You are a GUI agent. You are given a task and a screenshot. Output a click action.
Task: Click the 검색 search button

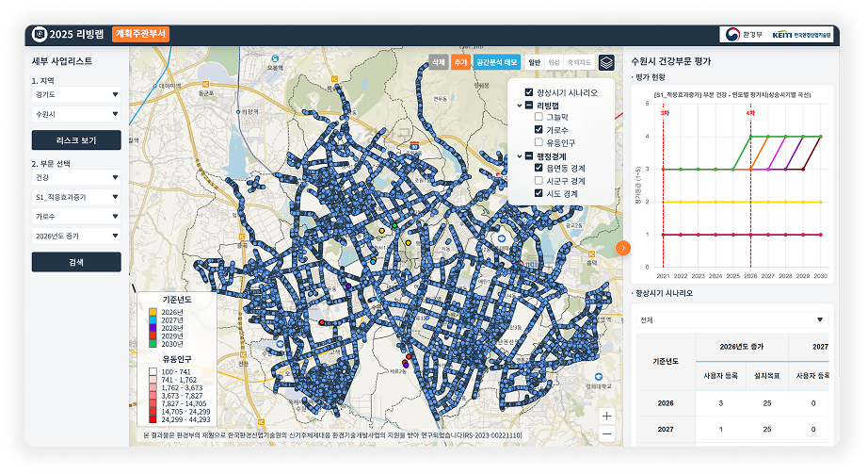tap(76, 262)
